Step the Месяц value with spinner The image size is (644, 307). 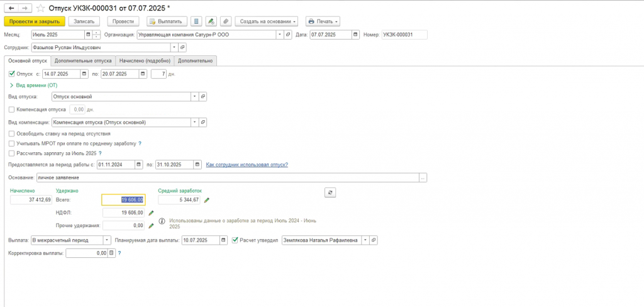[x=96, y=35]
